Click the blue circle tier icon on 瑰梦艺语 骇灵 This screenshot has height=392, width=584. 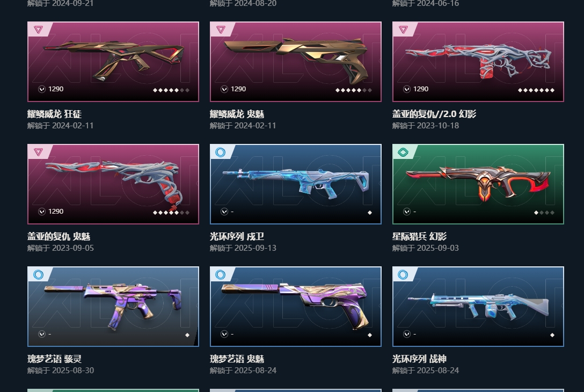tap(38, 274)
